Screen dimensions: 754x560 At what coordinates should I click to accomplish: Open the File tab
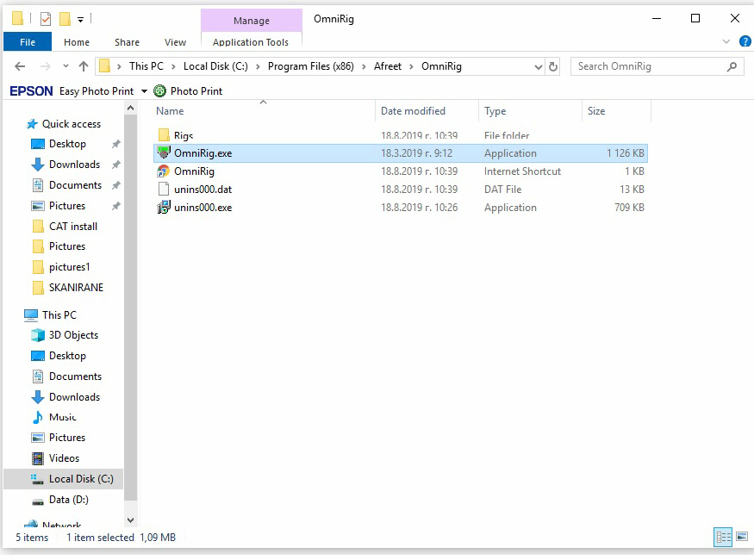tap(28, 42)
